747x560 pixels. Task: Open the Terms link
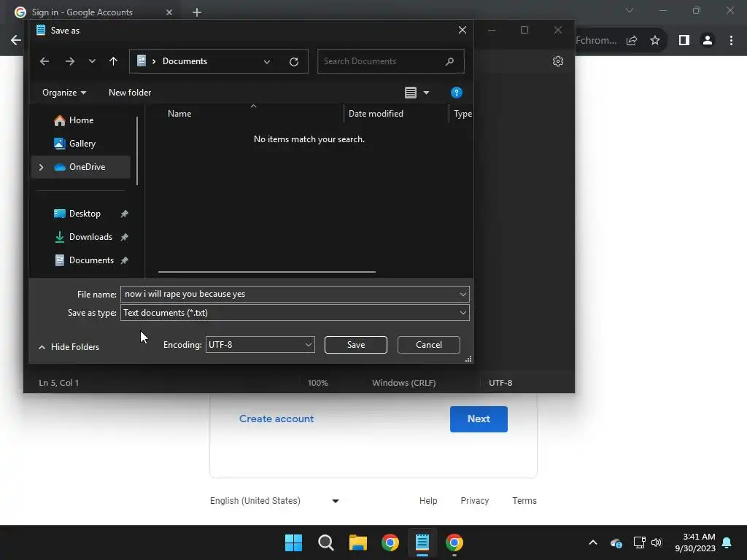[525, 501]
